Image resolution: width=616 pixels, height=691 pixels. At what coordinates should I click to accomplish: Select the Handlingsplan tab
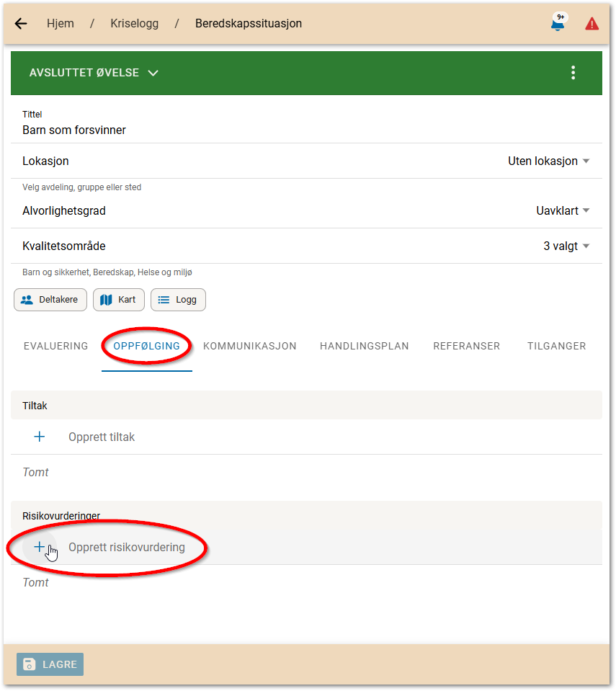click(x=364, y=346)
